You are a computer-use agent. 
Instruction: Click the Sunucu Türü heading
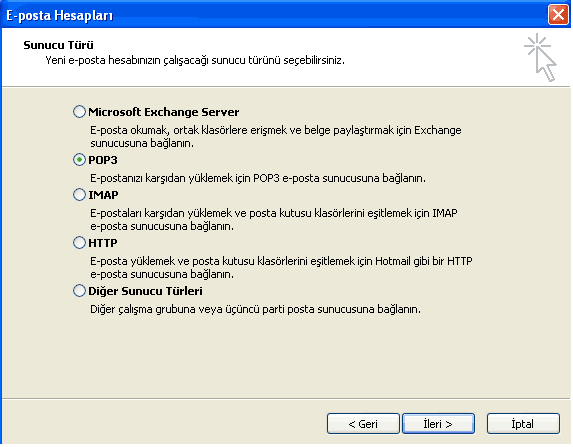tap(58, 45)
